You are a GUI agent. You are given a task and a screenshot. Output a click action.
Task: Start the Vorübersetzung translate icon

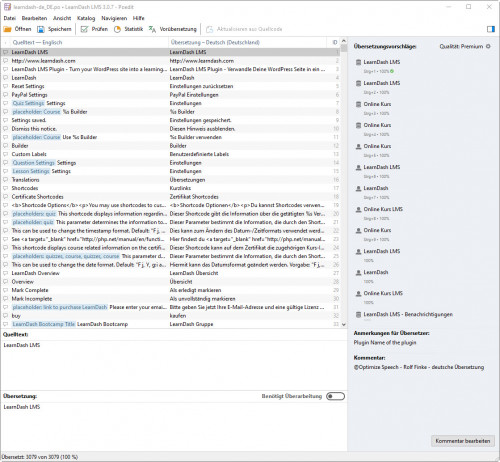tap(152, 29)
